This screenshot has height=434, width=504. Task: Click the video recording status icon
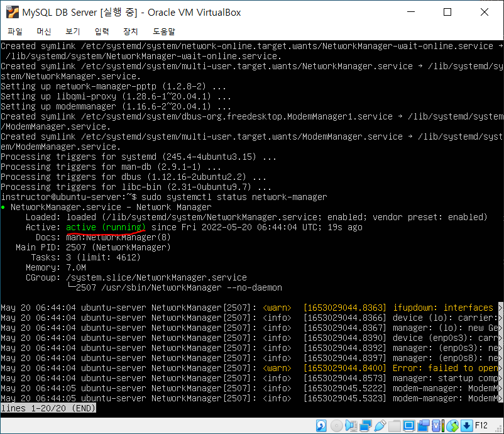[x=424, y=426]
